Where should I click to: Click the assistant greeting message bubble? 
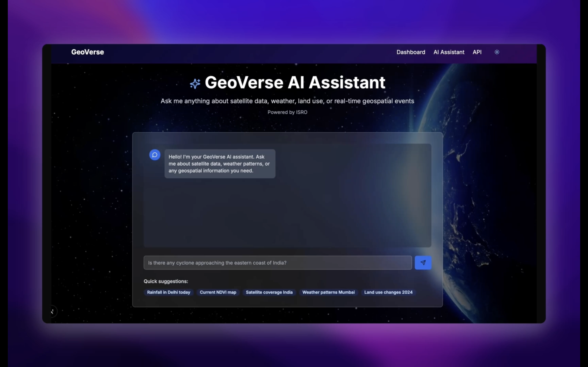click(219, 164)
